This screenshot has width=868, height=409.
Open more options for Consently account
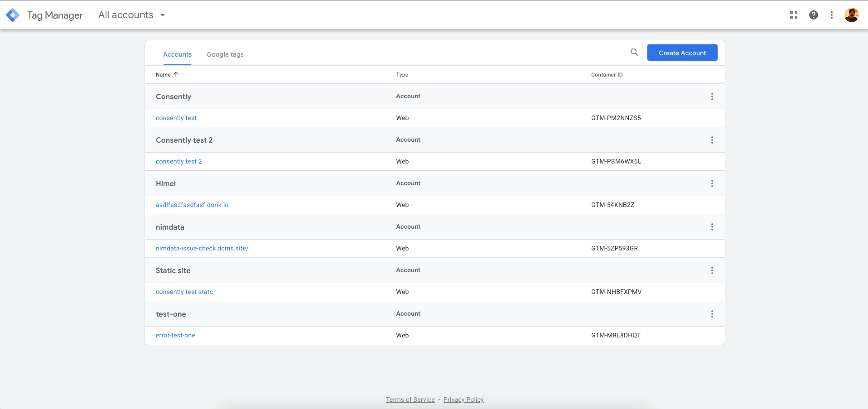pyautogui.click(x=712, y=96)
